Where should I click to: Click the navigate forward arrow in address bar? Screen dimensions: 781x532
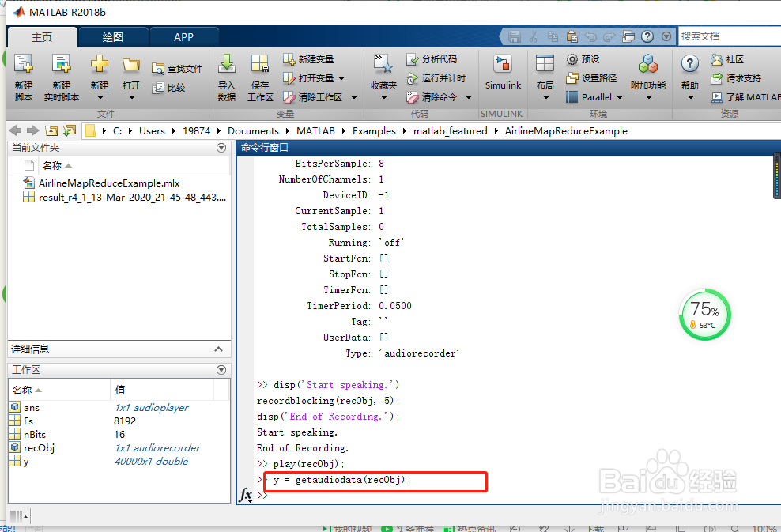click(33, 130)
